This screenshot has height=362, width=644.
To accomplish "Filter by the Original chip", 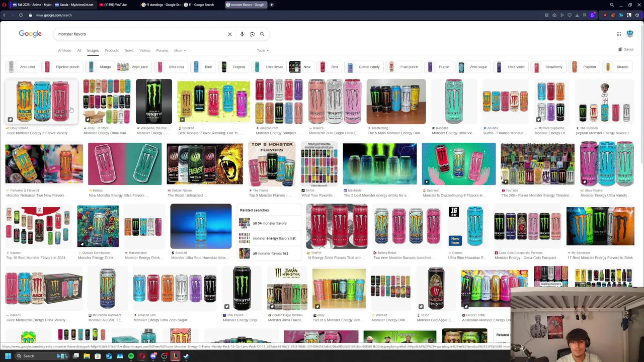I will pos(233,67).
